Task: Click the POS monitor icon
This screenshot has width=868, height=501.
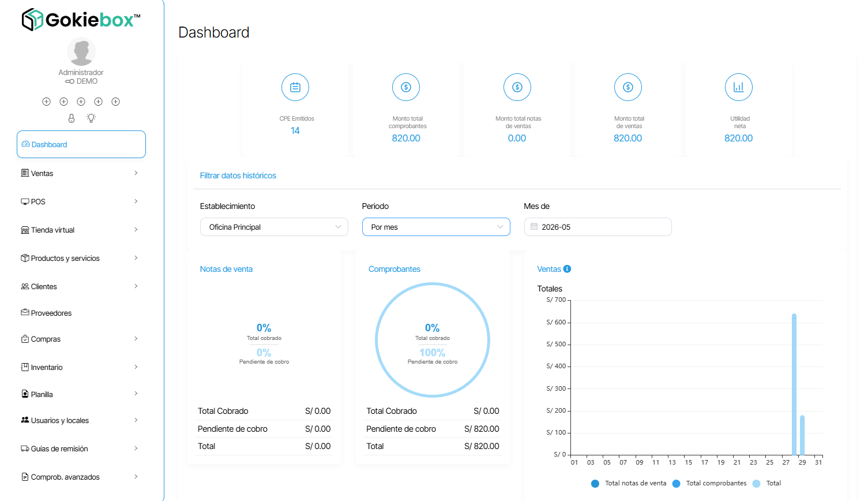Action: 25,201
